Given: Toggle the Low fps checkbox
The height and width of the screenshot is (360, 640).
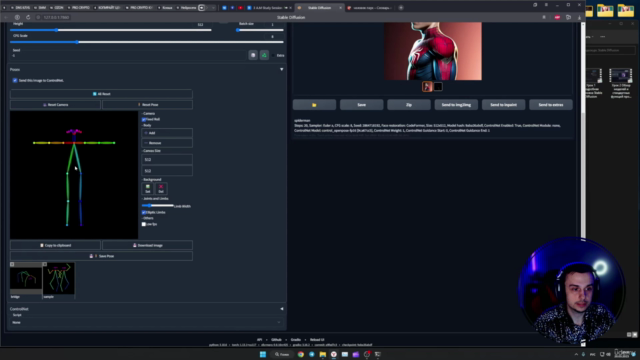Looking at the screenshot, I should pyautogui.click(x=144, y=224).
